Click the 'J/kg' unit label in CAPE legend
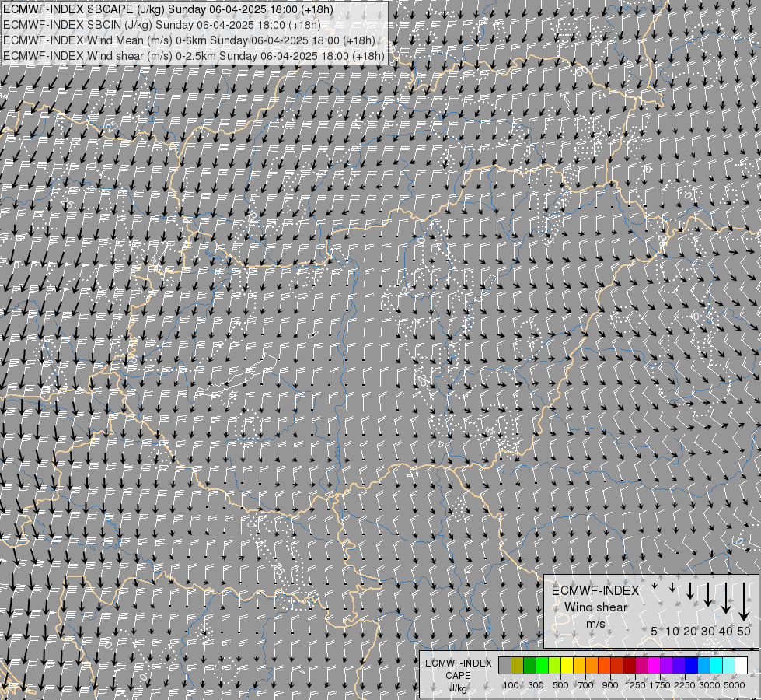 coord(458,688)
